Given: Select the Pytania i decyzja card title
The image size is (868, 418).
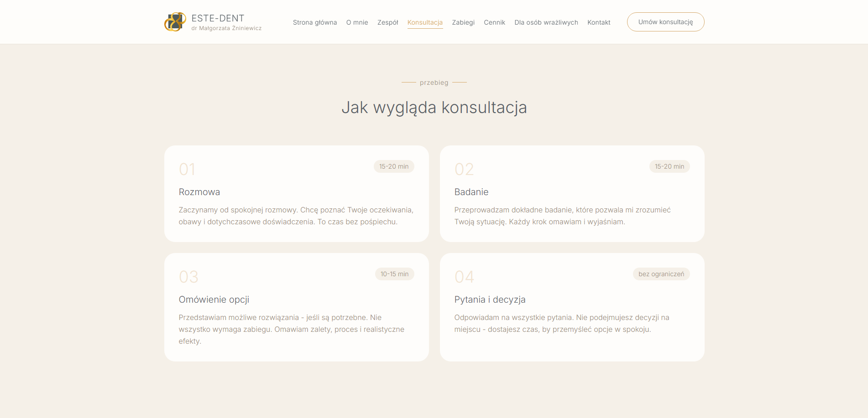Looking at the screenshot, I should (490, 299).
